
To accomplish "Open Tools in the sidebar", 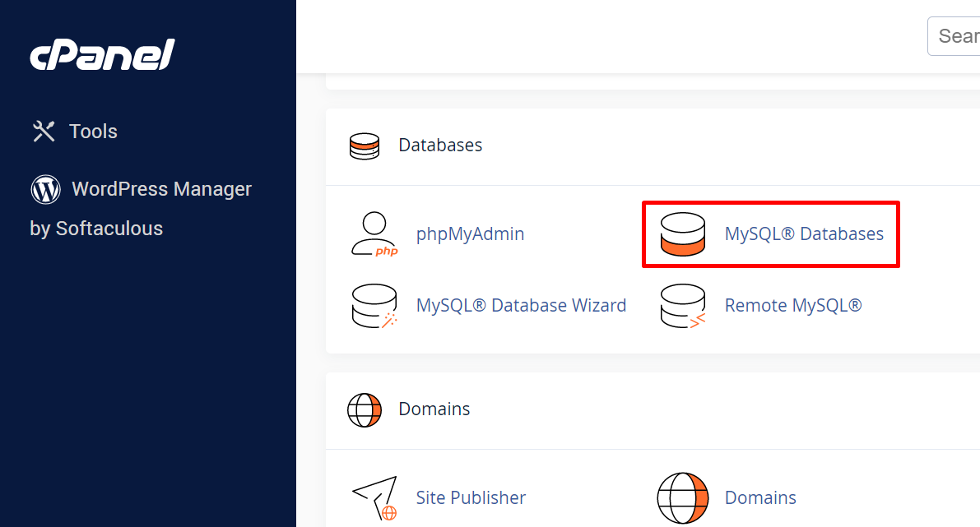I will click(x=93, y=131).
